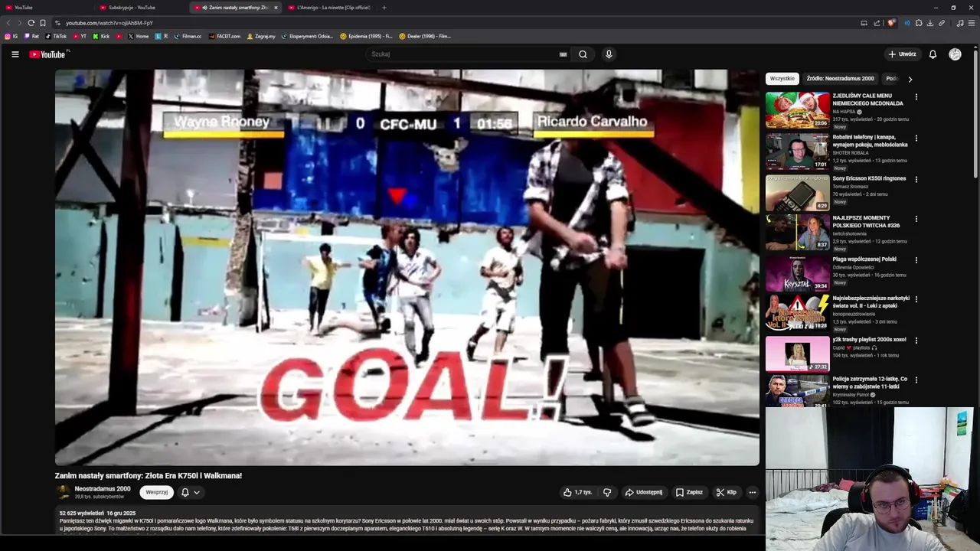Like the video with 1,7 tys. button

pyautogui.click(x=578, y=493)
